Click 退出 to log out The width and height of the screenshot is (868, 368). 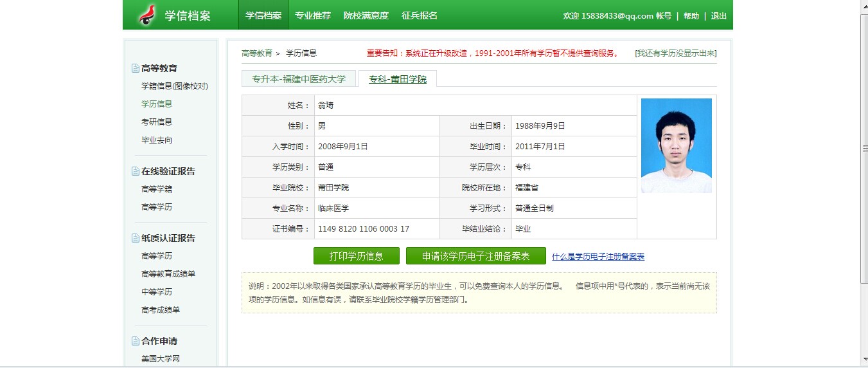click(x=719, y=16)
